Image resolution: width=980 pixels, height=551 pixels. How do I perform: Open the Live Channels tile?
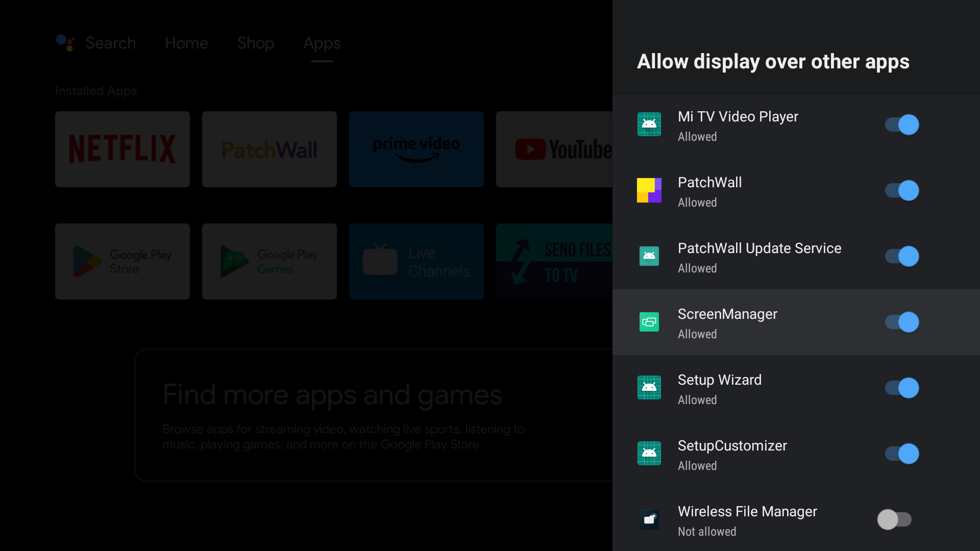coord(416,261)
